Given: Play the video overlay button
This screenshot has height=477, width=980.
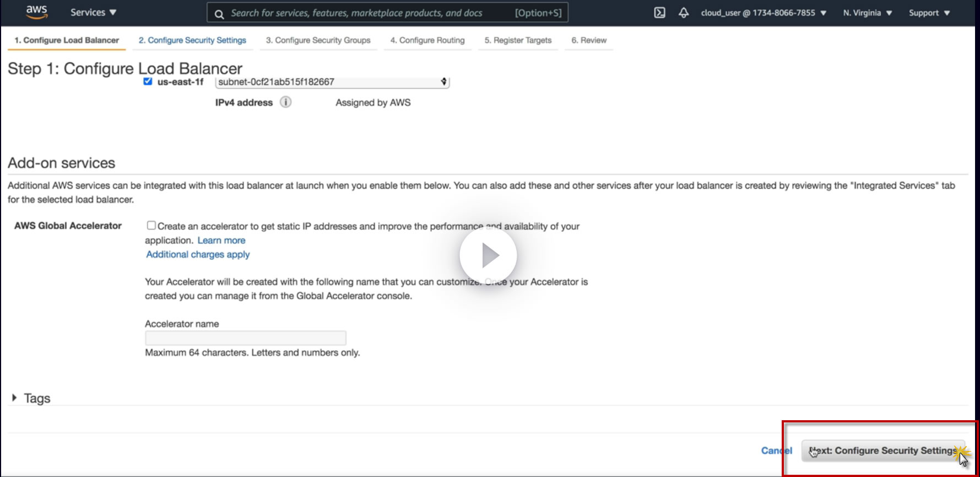Looking at the screenshot, I should tap(488, 255).
